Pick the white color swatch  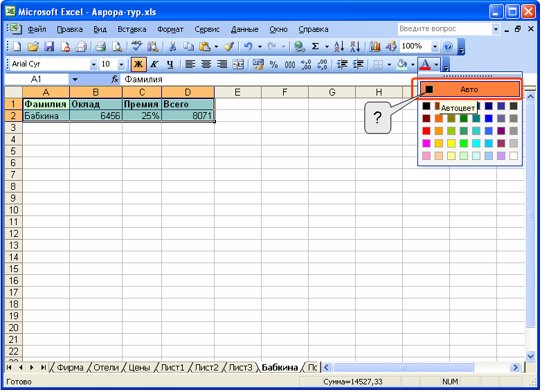tap(514, 156)
